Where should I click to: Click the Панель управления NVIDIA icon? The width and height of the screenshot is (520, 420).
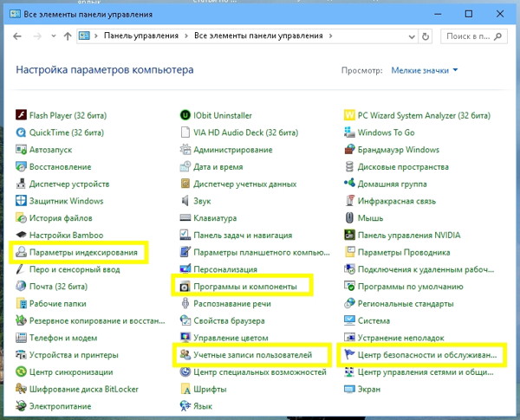pyautogui.click(x=349, y=235)
